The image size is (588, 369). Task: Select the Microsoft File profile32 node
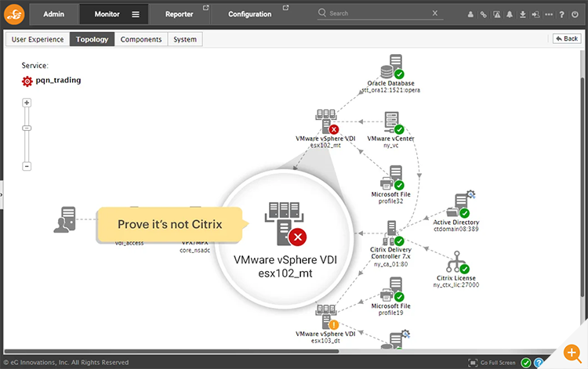point(392,178)
